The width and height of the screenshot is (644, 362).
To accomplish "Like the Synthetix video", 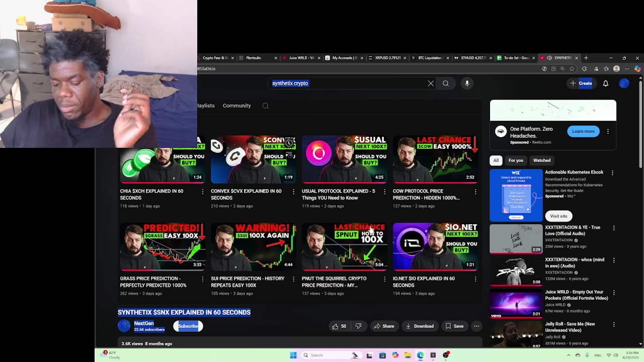I will [x=339, y=326].
